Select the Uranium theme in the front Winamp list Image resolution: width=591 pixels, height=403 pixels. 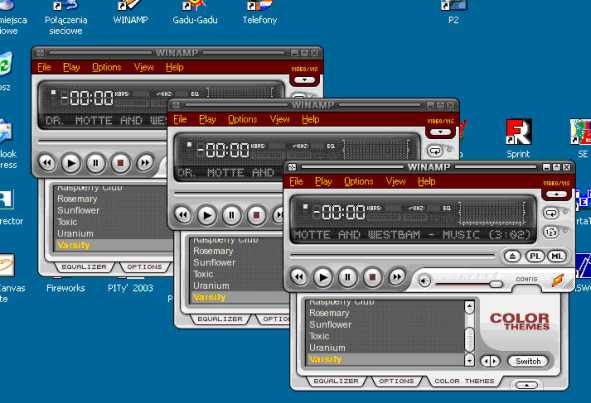click(386, 348)
